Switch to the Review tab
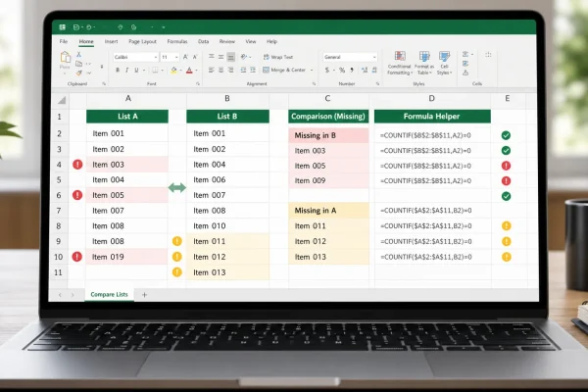This screenshot has height=392, width=588. pyautogui.click(x=227, y=41)
